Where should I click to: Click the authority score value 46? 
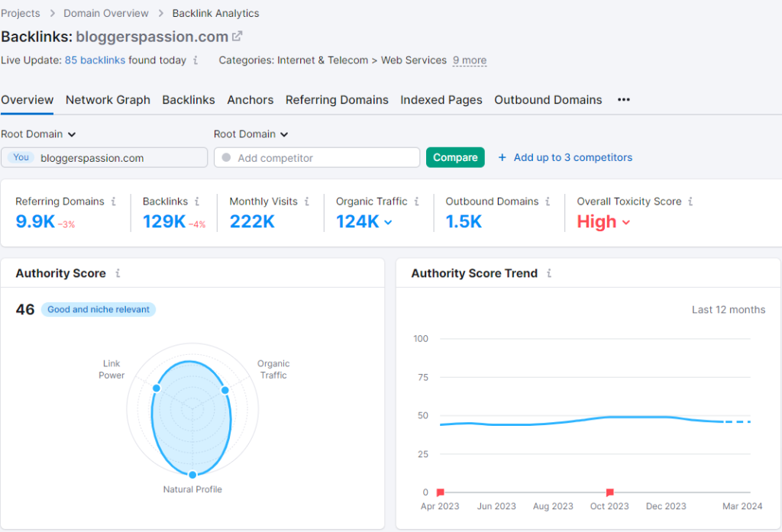coord(25,310)
